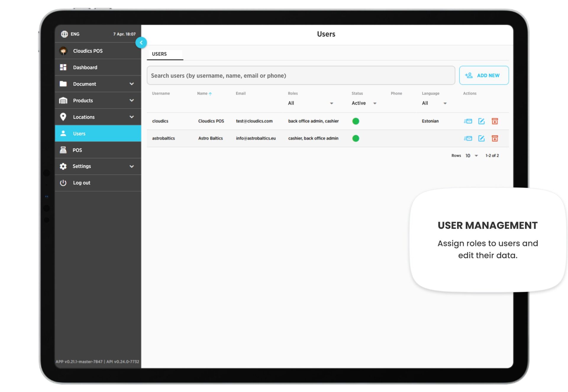Expand the Locations menu chevron

point(132,117)
